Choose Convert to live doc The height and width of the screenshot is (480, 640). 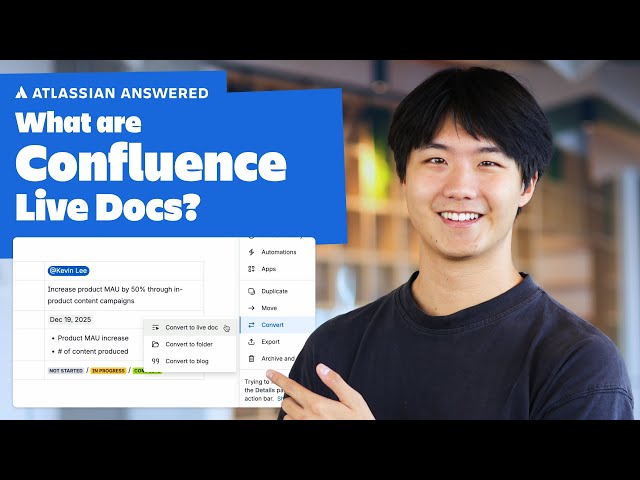pos(190,327)
